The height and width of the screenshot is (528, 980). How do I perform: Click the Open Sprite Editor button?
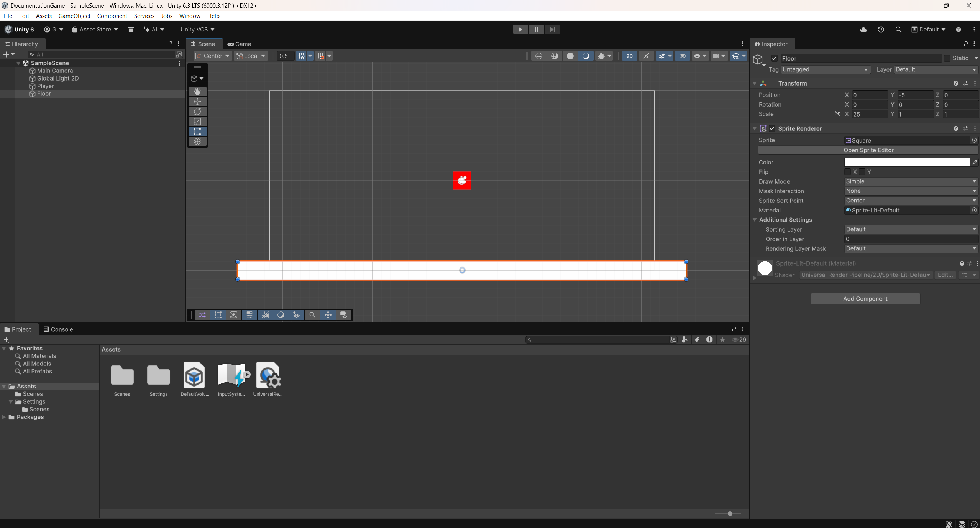pos(868,150)
